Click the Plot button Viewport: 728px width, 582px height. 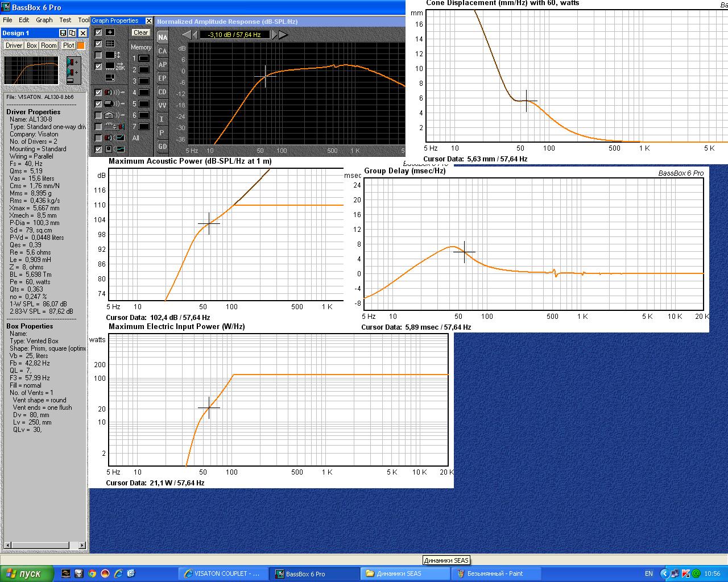[69, 45]
